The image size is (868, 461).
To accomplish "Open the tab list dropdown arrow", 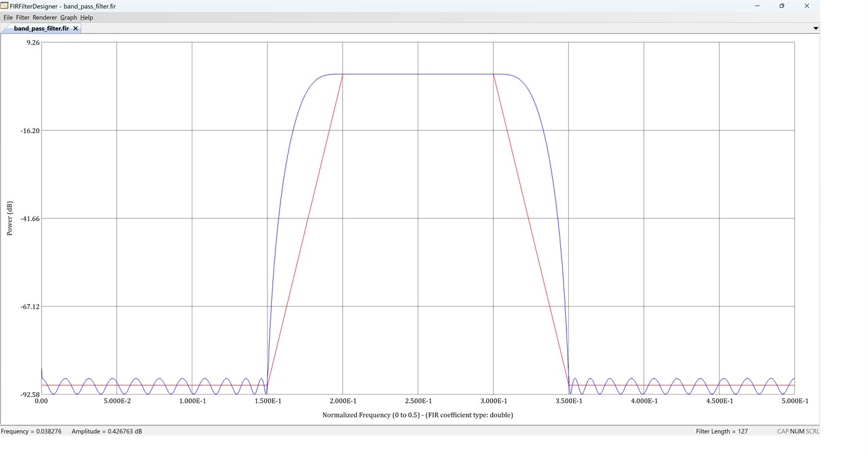I will (x=815, y=29).
